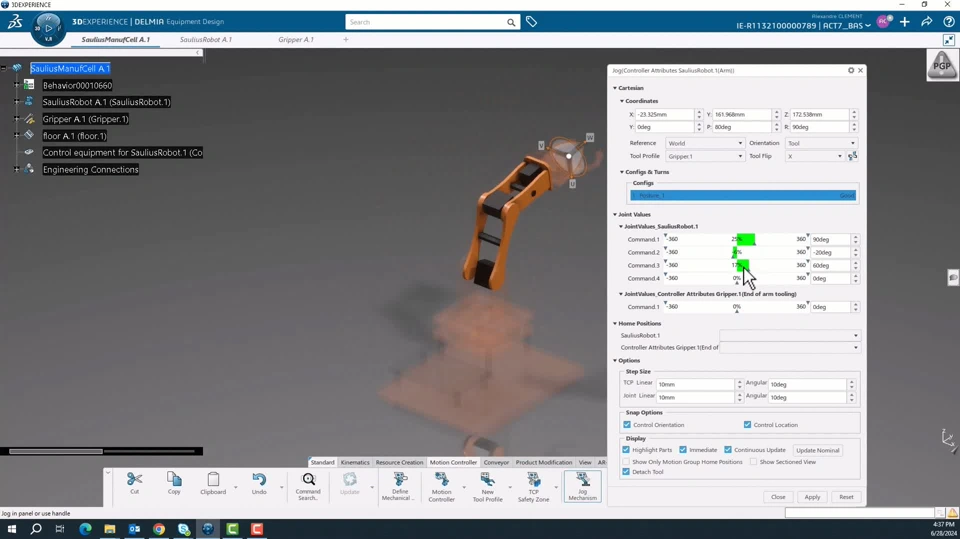960x539 pixels.
Task: Click the share arrow icon
Action: 927,22
